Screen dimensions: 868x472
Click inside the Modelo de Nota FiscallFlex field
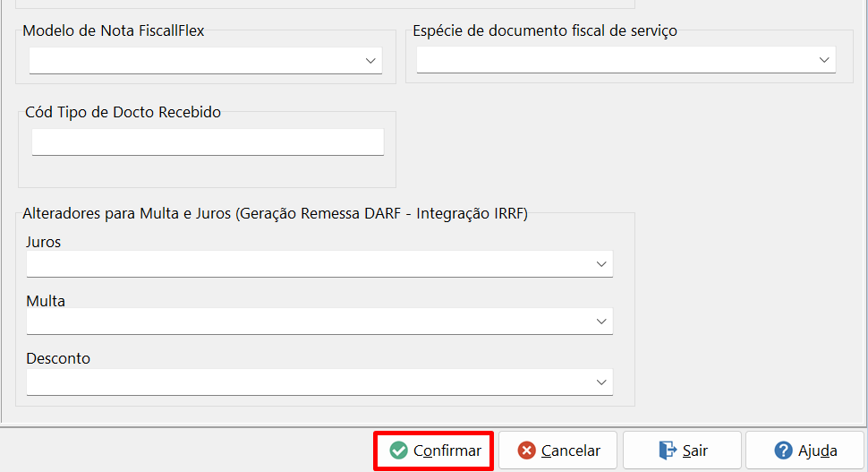coord(206,60)
